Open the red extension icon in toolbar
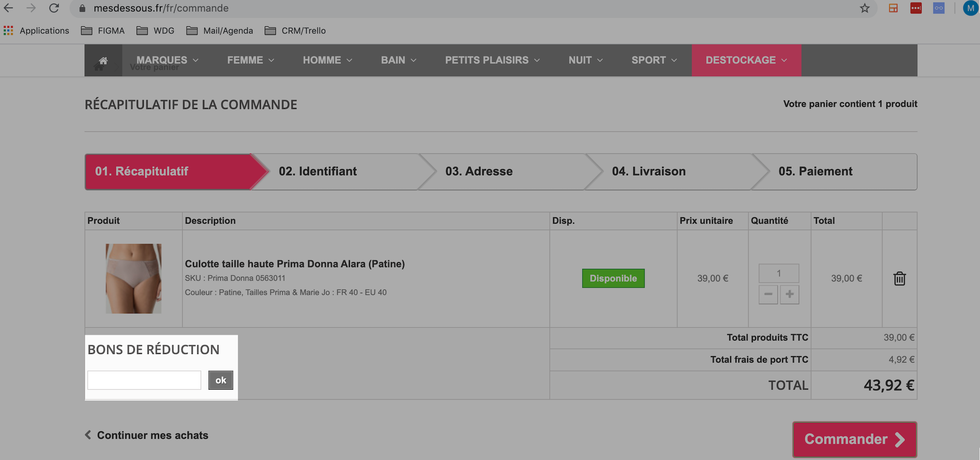This screenshot has height=460, width=980. (x=916, y=8)
